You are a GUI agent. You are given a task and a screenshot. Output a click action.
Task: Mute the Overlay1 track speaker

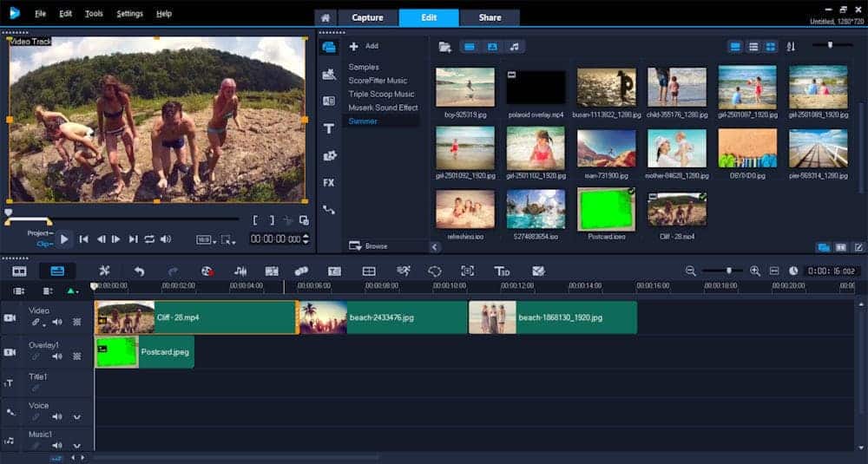coord(57,356)
